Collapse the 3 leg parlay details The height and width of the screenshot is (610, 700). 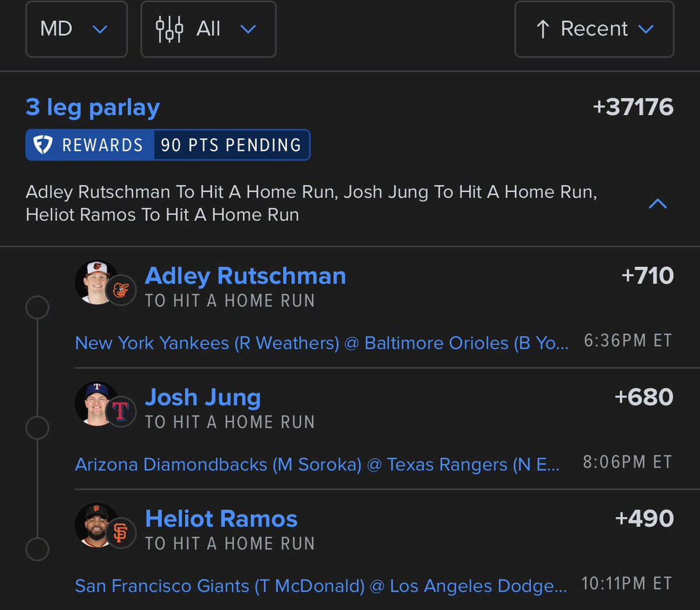(657, 204)
